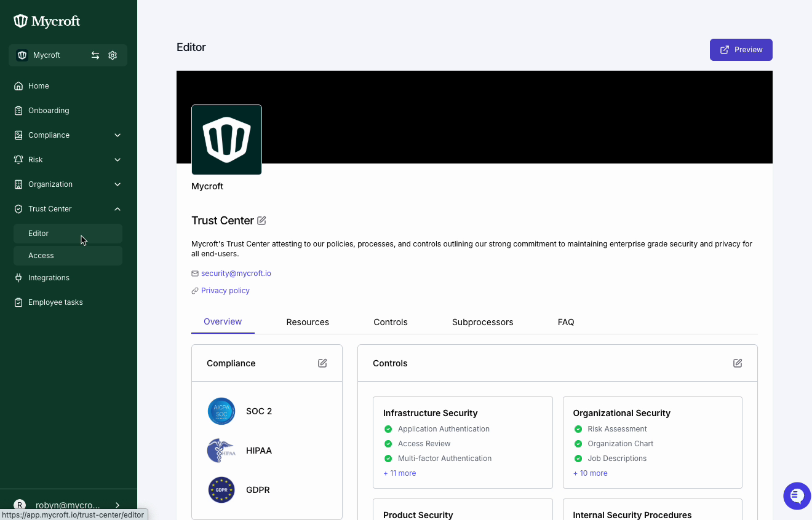
Task: Click the GDPR badge icon
Action: pyautogui.click(x=221, y=490)
